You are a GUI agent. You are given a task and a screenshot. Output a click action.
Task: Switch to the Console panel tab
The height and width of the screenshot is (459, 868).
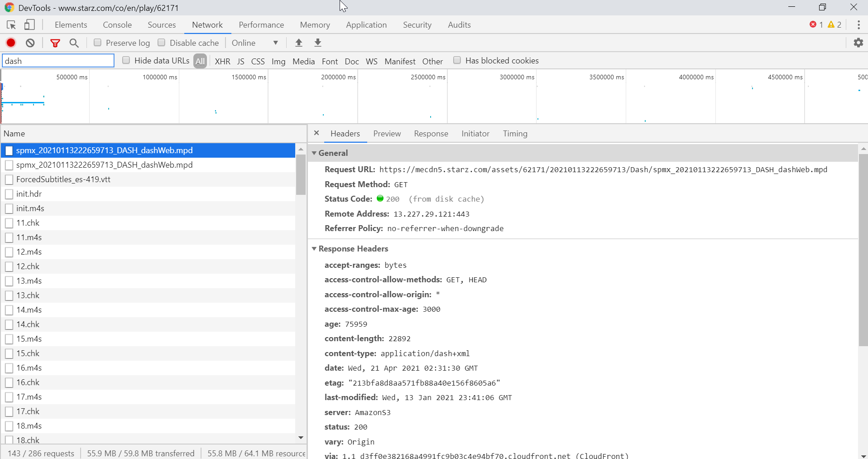[117, 25]
